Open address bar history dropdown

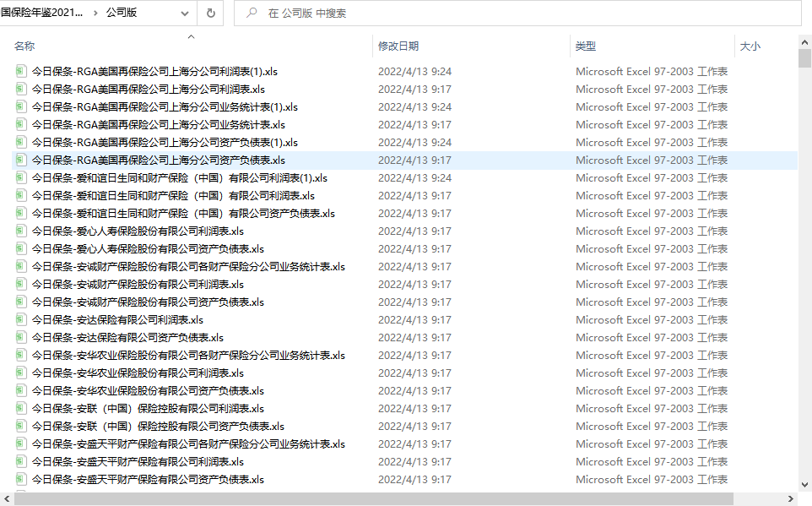185,13
